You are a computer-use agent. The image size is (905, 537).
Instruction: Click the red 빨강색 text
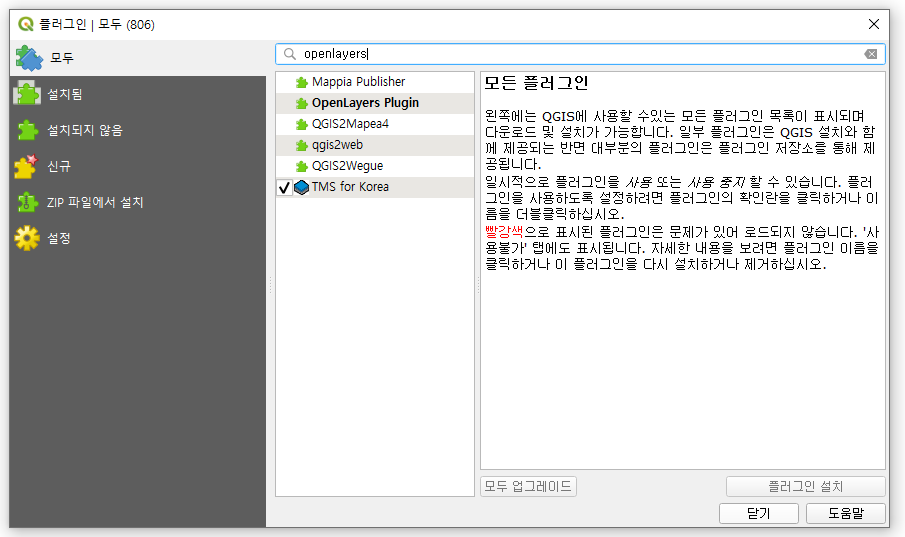(504, 232)
